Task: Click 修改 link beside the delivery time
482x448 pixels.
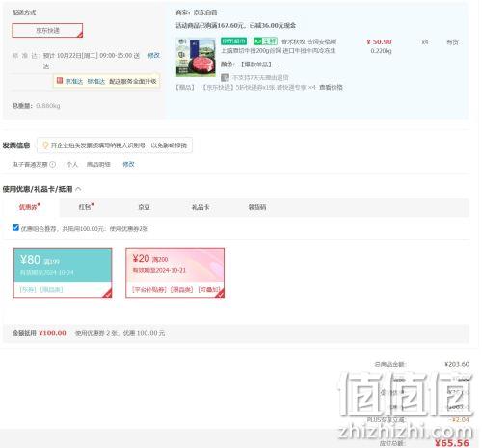Action: coord(153,55)
